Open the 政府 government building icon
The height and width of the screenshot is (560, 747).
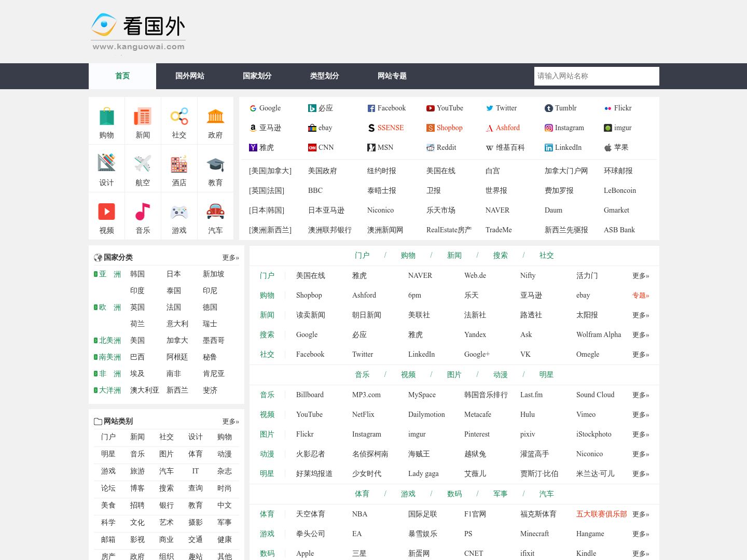pyautogui.click(x=215, y=117)
